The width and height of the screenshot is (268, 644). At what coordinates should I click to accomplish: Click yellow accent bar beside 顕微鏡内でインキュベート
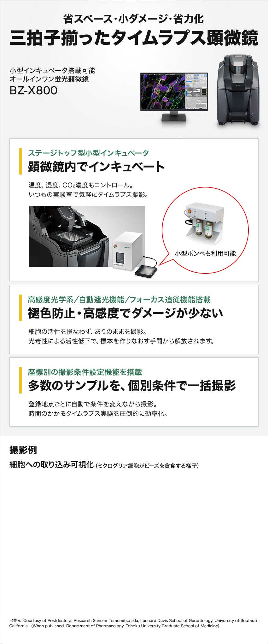coord(20,161)
